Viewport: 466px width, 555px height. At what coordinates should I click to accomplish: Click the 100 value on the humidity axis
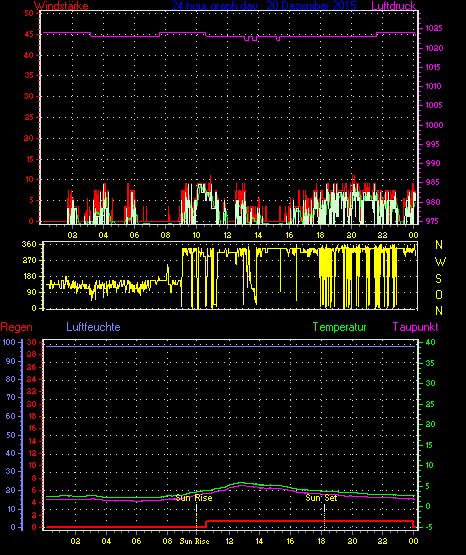coord(9,342)
